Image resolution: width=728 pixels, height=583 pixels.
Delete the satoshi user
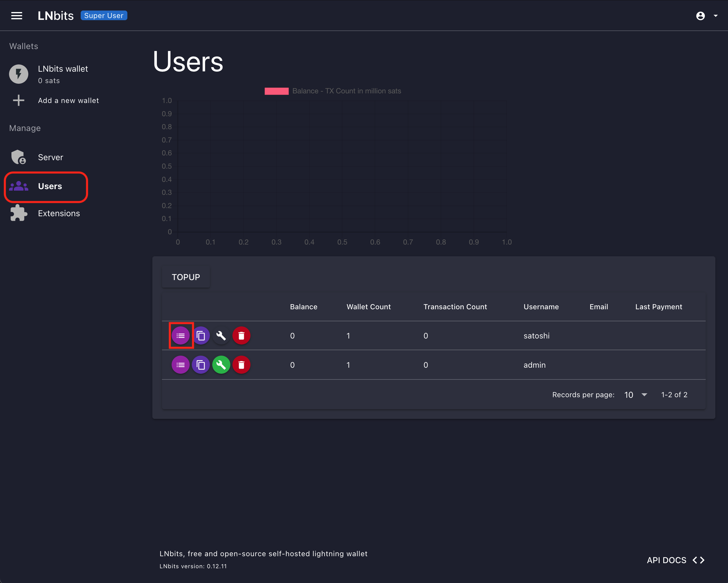point(241,336)
